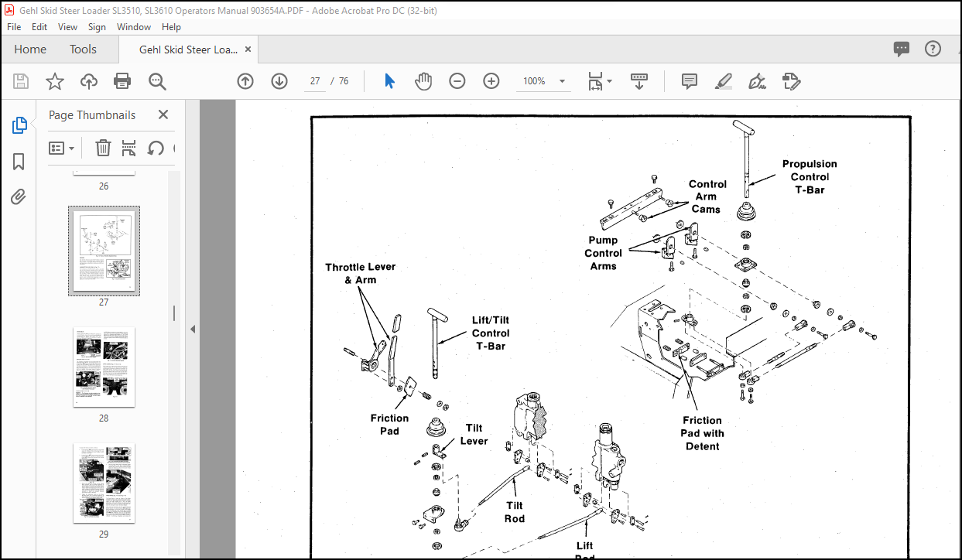Image resolution: width=962 pixels, height=560 pixels.
Task: Select page 27 thumbnail
Action: tap(104, 251)
